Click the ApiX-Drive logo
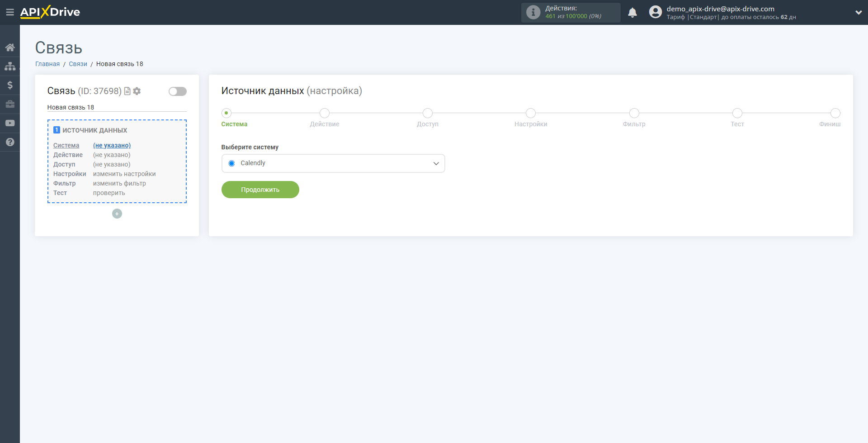Viewport: 868px width, 443px height. tap(50, 12)
